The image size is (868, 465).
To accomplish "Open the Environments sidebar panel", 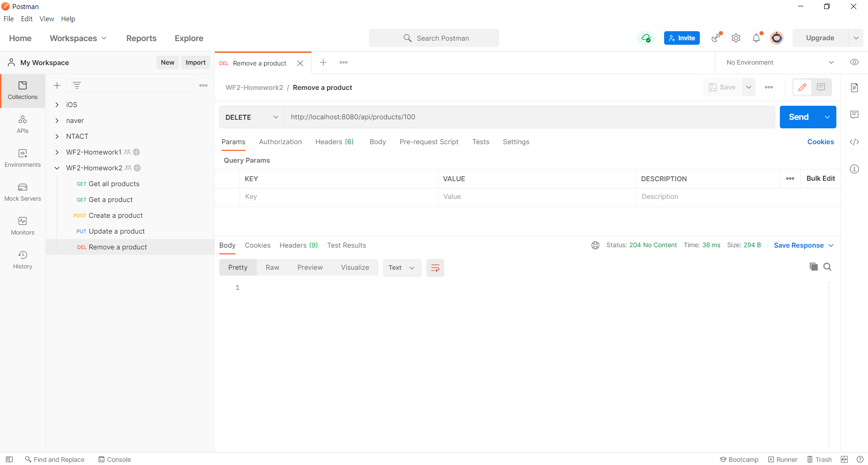I will coord(23,159).
